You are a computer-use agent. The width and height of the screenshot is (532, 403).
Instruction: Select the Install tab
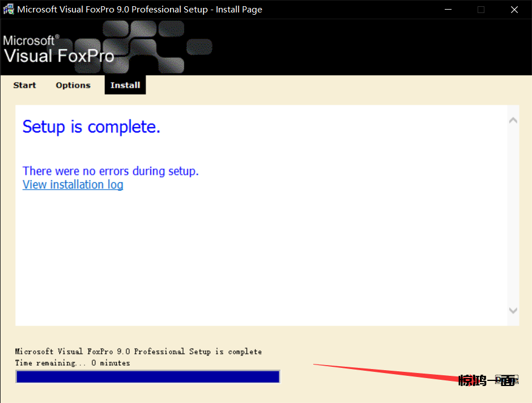(x=125, y=85)
